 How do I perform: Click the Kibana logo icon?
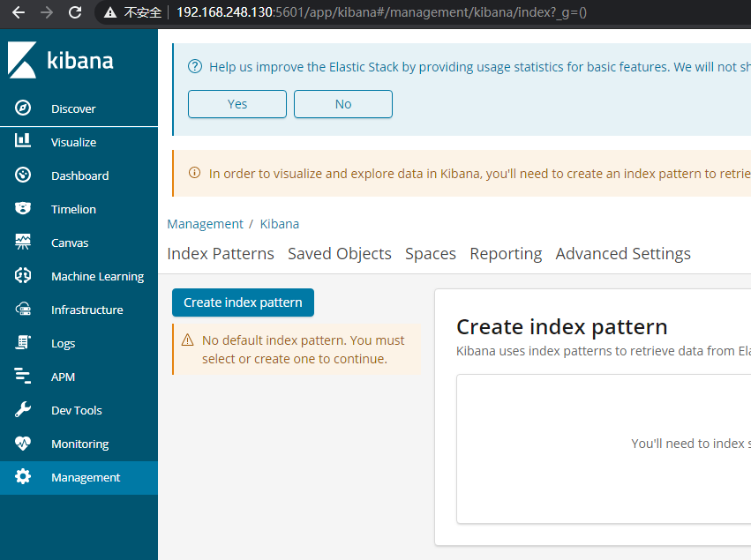click(x=22, y=60)
